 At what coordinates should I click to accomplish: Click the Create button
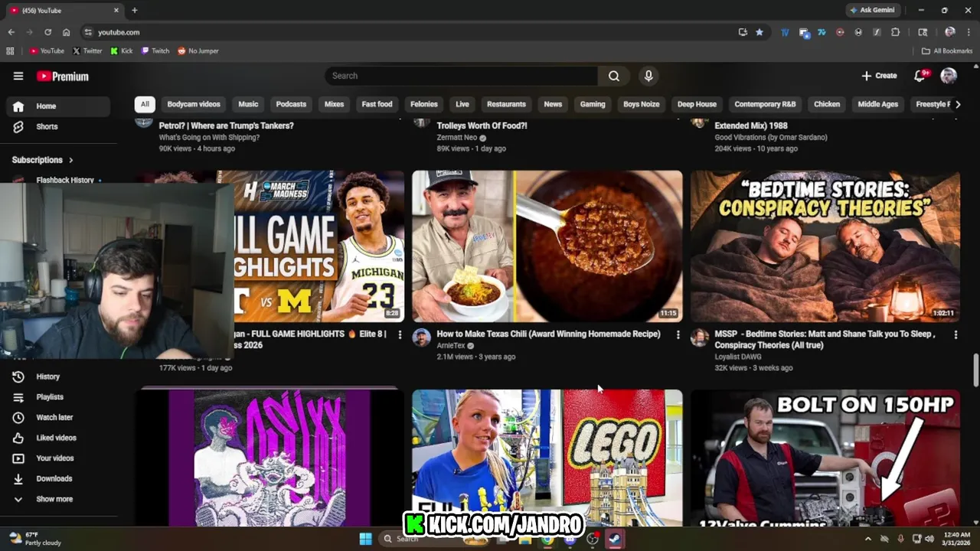click(879, 76)
